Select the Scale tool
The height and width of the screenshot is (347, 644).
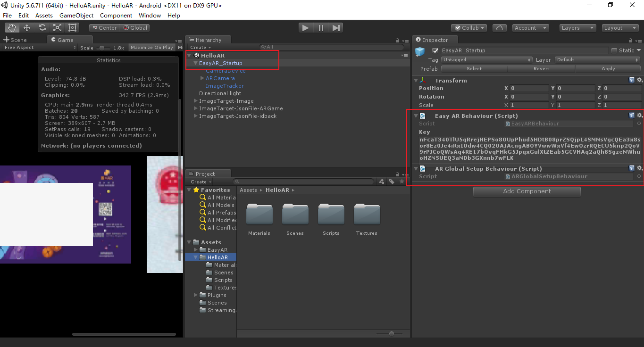[57, 28]
